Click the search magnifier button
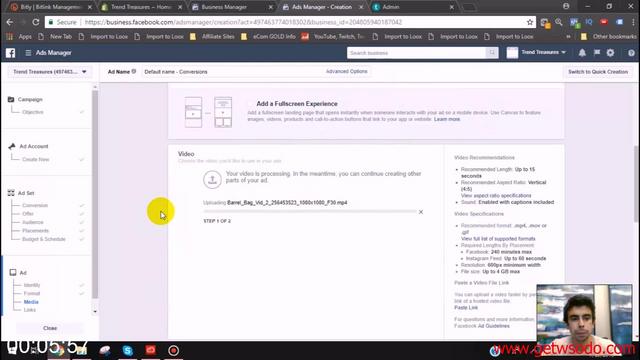This screenshot has height=360, width=640. [492, 53]
